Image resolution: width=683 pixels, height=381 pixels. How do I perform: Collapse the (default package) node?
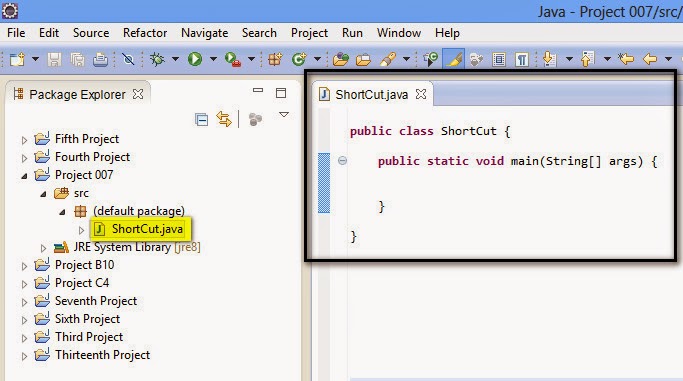coord(62,212)
